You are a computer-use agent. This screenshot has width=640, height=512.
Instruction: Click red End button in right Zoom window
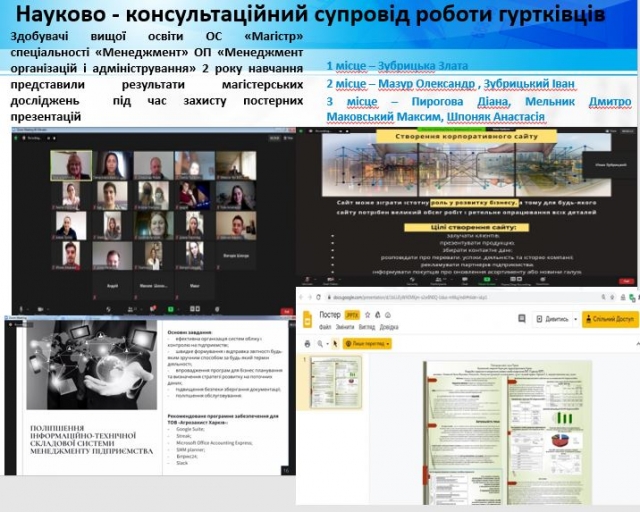(627, 281)
